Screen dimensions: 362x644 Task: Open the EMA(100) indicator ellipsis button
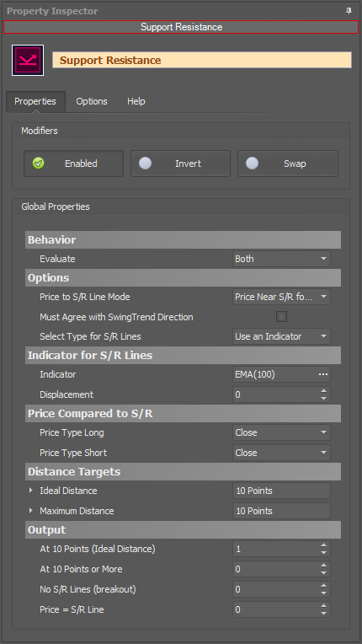(x=323, y=374)
